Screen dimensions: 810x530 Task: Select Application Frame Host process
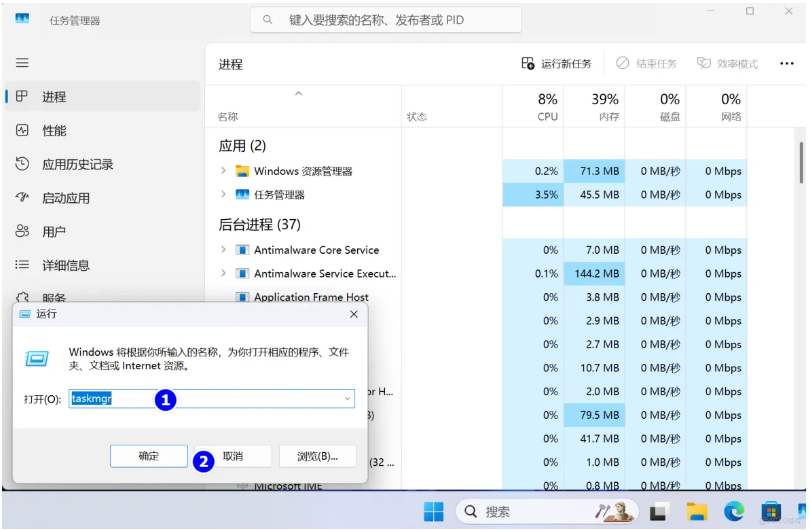[x=311, y=297]
